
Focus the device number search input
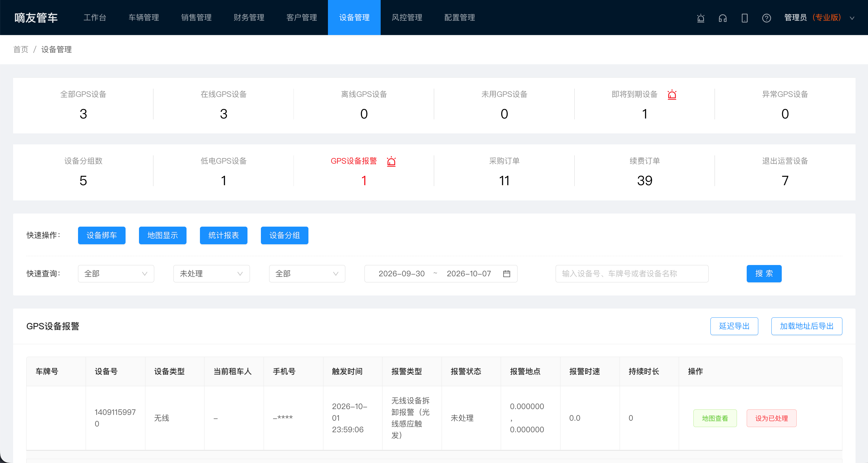(x=632, y=274)
